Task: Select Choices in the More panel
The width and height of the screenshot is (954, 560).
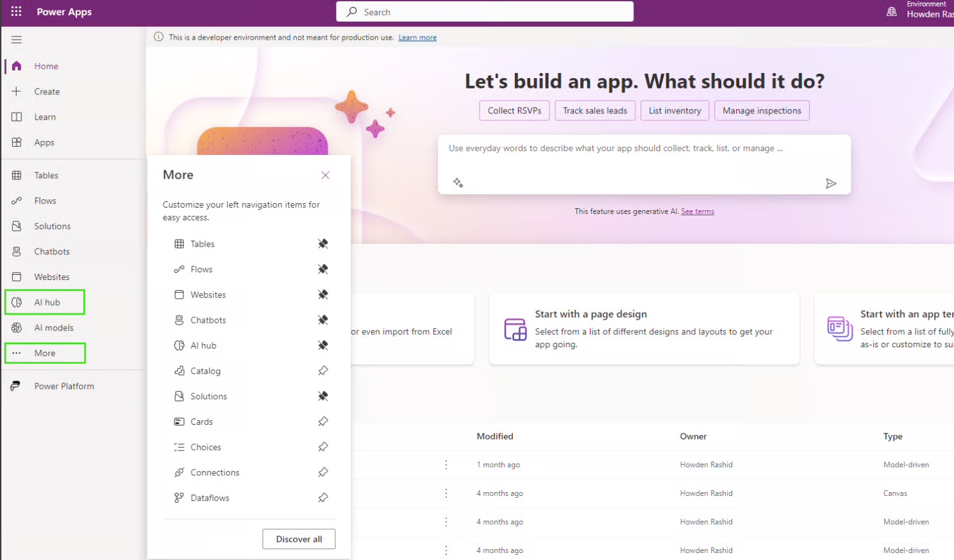Action: [205, 447]
